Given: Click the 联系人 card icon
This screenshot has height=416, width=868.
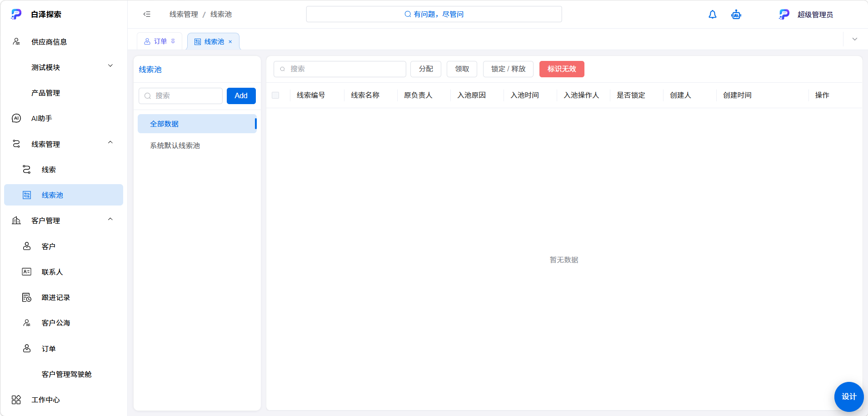Looking at the screenshot, I should tap(27, 272).
